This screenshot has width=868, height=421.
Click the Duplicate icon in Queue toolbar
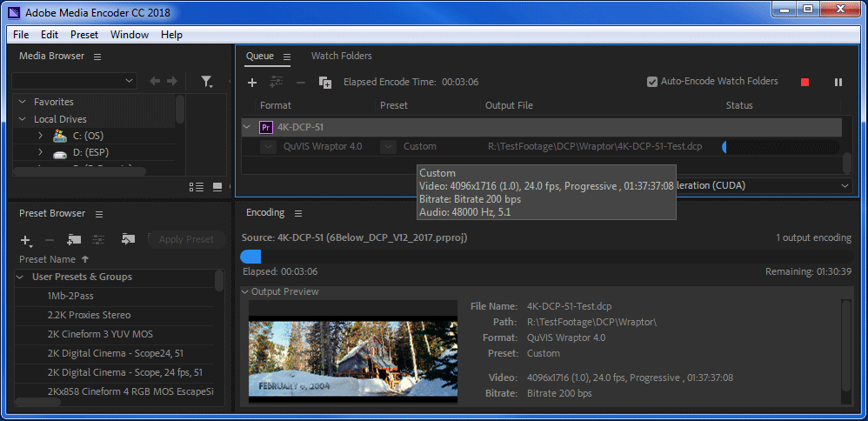(x=325, y=83)
